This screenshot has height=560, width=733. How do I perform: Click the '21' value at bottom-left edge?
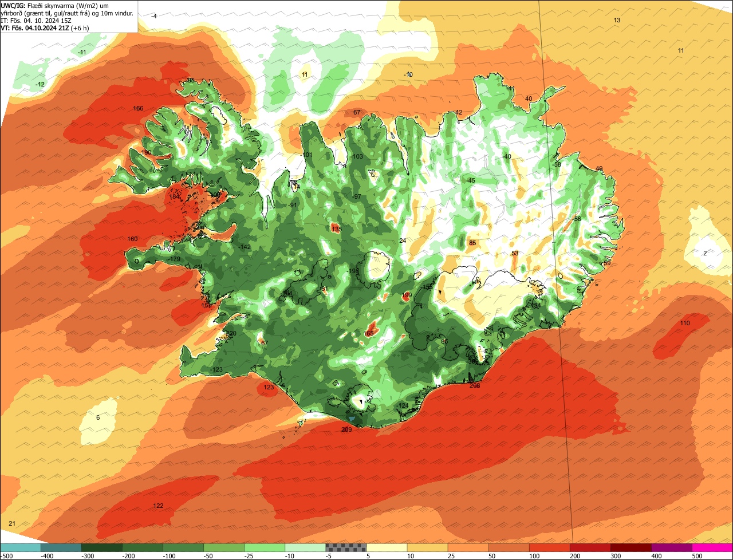[x=12, y=524]
